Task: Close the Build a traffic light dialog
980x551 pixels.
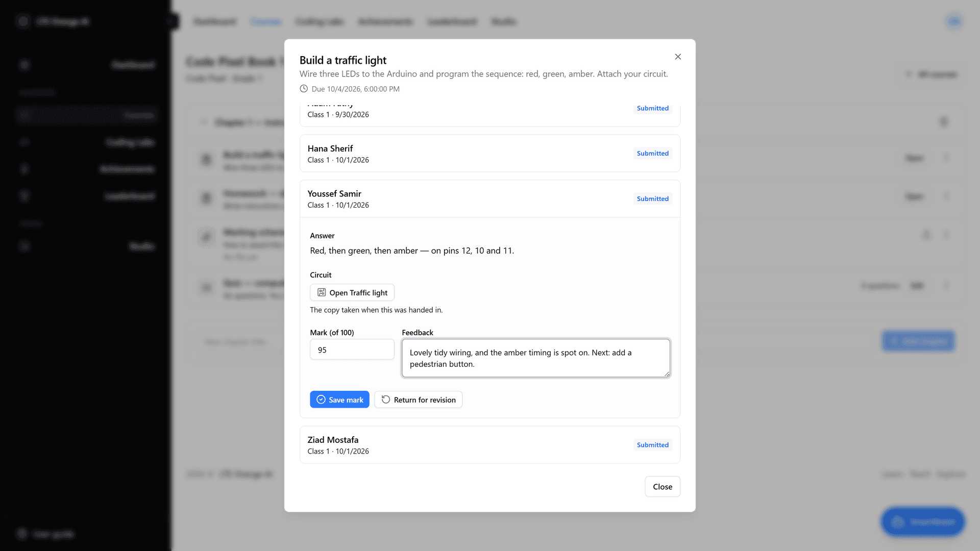Action: (678, 57)
